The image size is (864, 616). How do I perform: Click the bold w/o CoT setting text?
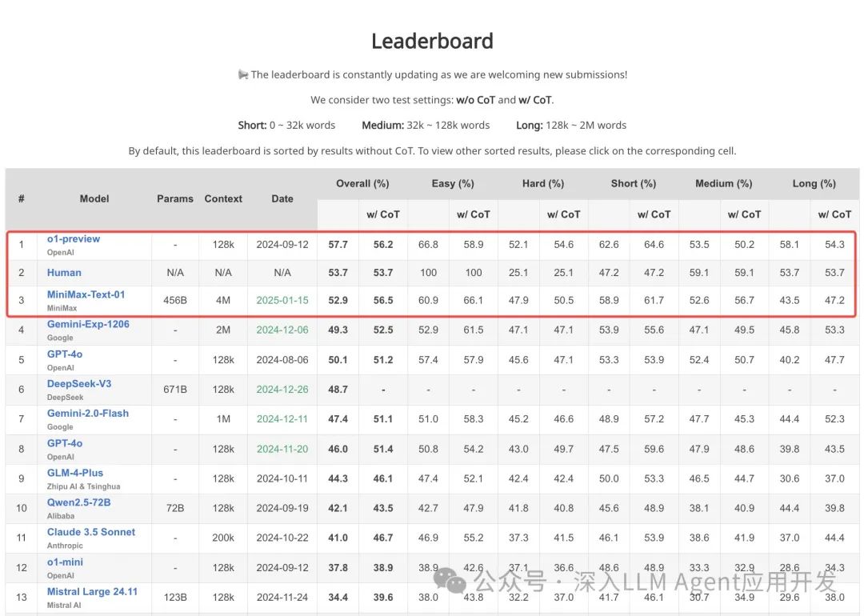coord(475,100)
